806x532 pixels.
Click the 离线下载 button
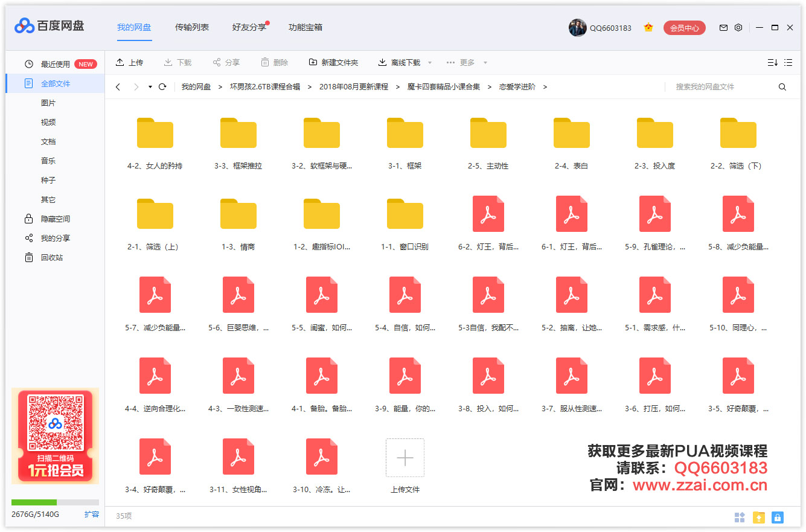[x=399, y=63]
